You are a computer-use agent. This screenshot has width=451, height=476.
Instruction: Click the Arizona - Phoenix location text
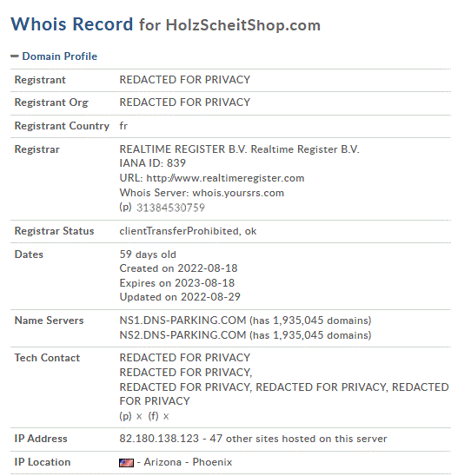click(x=188, y=462)
